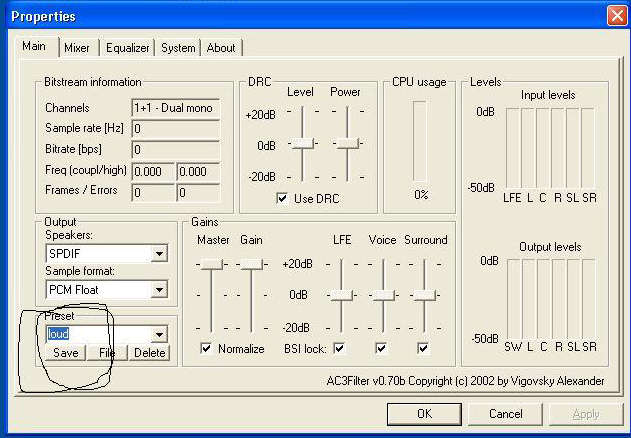Toggle the Use DRC checkbox
Screen dimensions: 631x438
tap(283, 198)
